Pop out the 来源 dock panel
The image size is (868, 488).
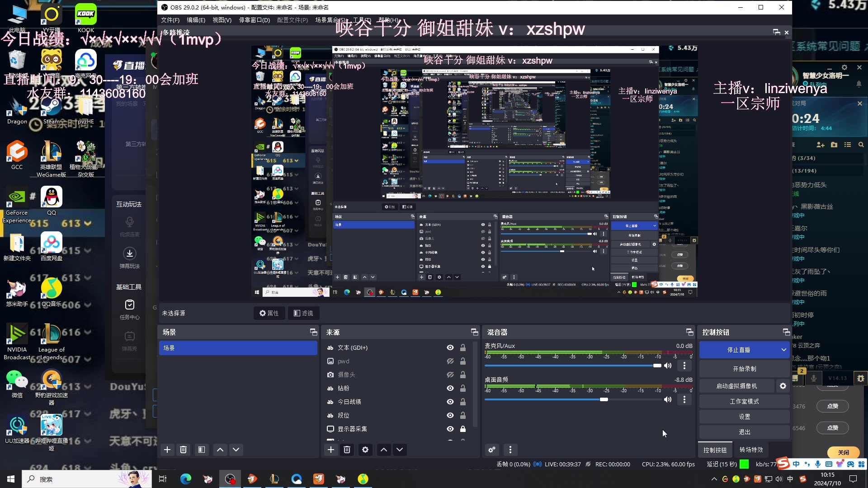[x=474, y=332]
